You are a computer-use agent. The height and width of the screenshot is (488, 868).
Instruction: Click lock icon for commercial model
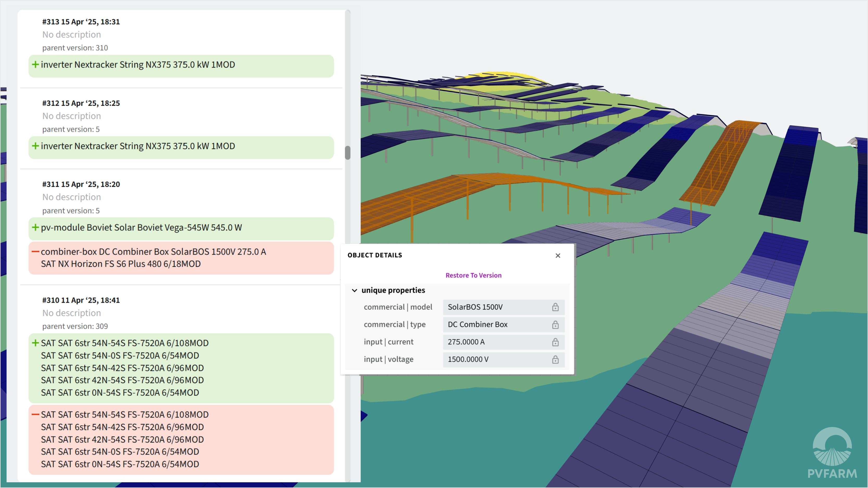coord(555,307)
